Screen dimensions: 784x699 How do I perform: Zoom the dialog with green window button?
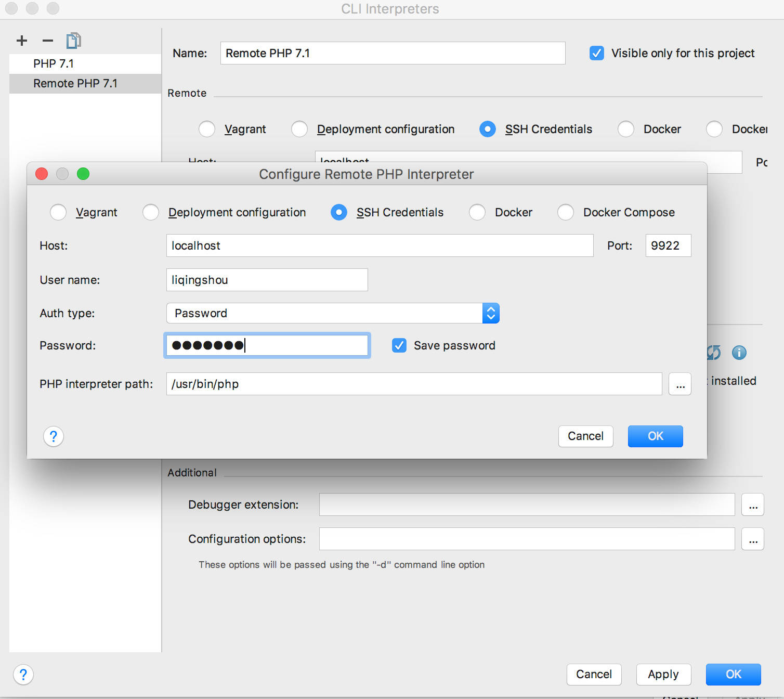point(83,174)
